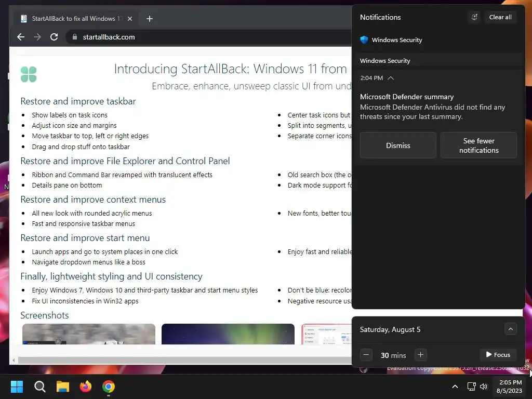Reload the startallback.com page
This screenshot has height=399, width=532.
click(54, 37)
